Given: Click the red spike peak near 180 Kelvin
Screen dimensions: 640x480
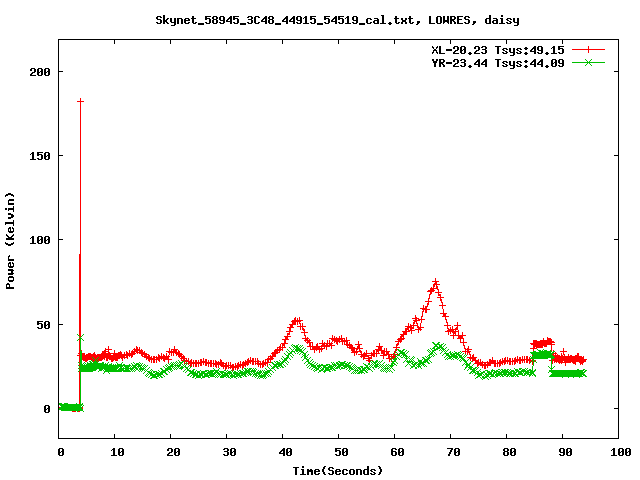Looking at the screenshot, I should [x=80, y=101].
